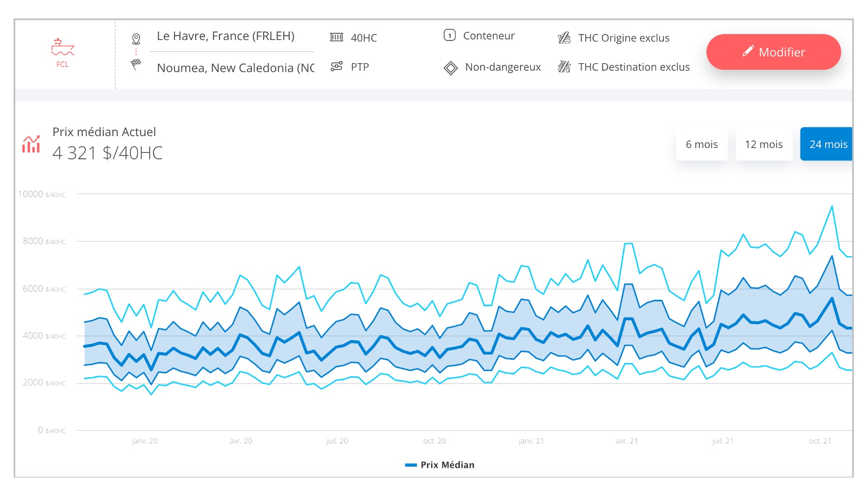The width and height of the screenshot is (868, 484).
Task: Click the janv. 20 axis label
Action: (145, 441)
